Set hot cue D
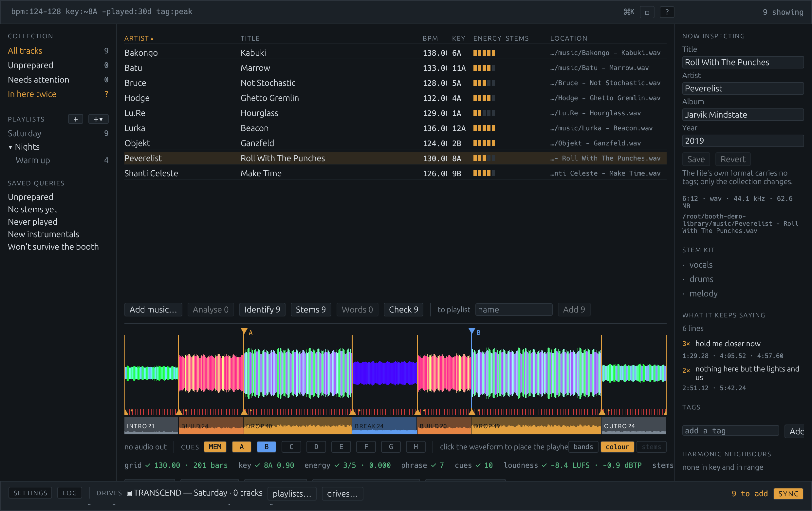Image resolution: width=812 pixels, height=511 pixels. [x=316, y=446]
